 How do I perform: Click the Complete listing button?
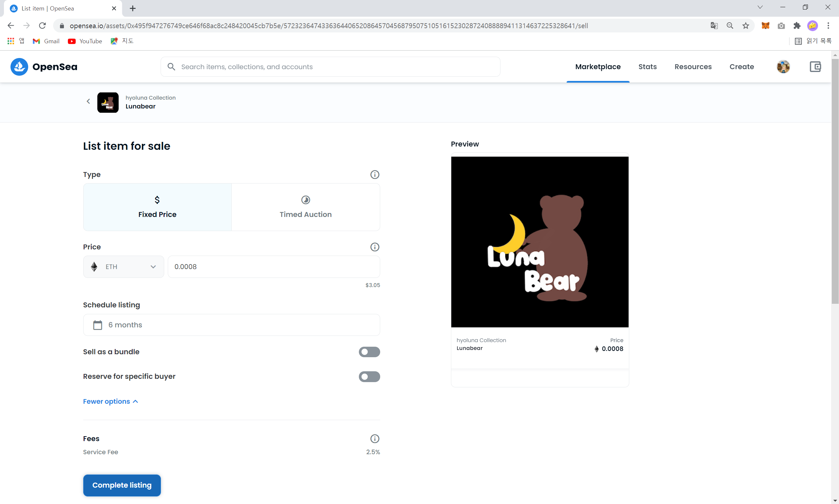coord(122,485)
